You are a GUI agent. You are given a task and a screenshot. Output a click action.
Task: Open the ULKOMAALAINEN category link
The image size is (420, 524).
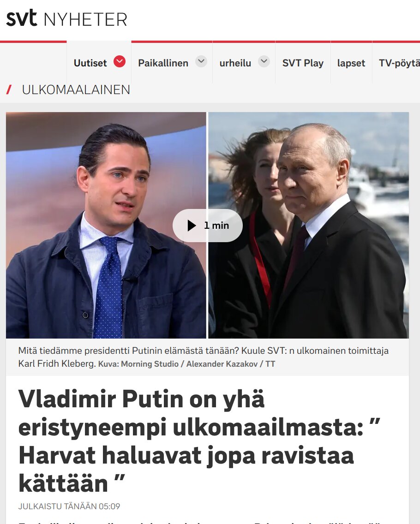76,89
